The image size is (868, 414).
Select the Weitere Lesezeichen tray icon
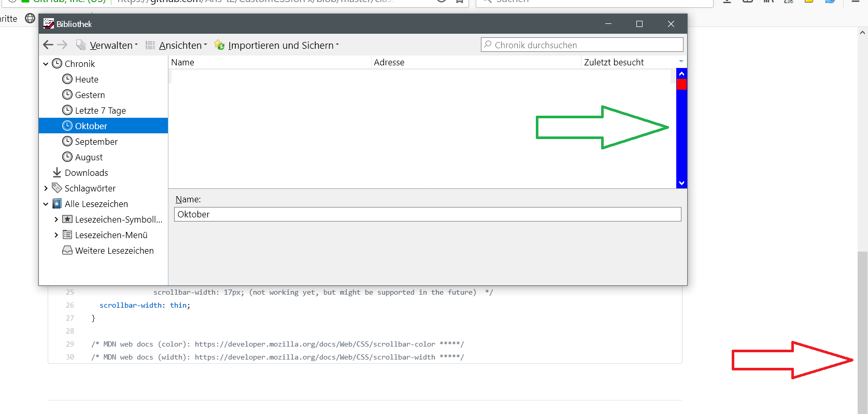coord(67,250)
